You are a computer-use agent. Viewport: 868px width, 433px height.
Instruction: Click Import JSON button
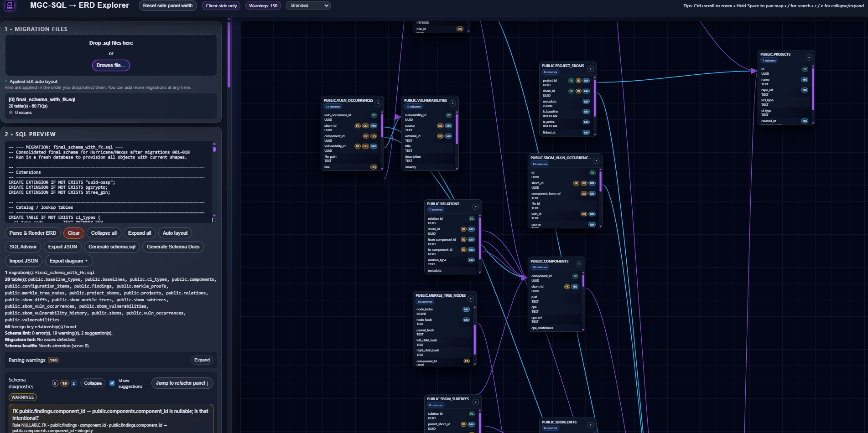click(24, 261)
